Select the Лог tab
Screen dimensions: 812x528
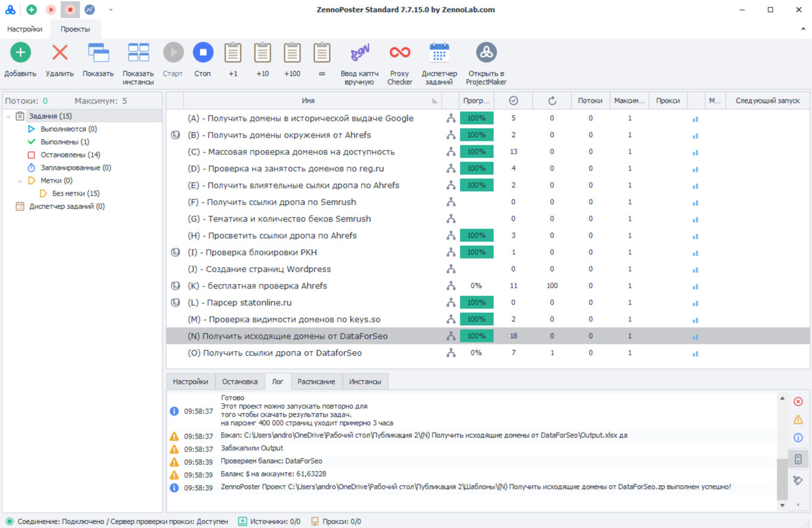point(278,382)
